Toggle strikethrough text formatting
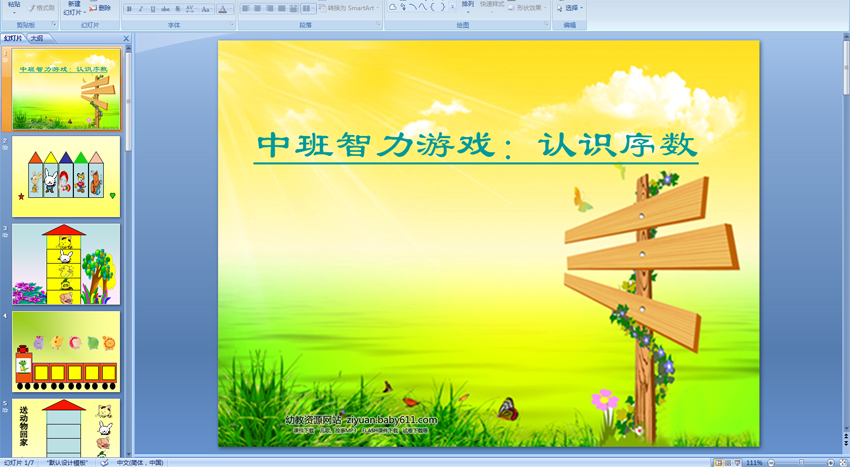Viewport: 850px width, 467px height. 165,9
